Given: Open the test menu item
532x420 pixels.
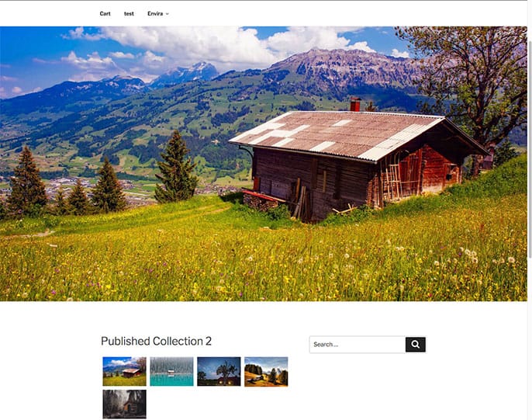Looking at the screenshot, I should (x=129, y=13).
